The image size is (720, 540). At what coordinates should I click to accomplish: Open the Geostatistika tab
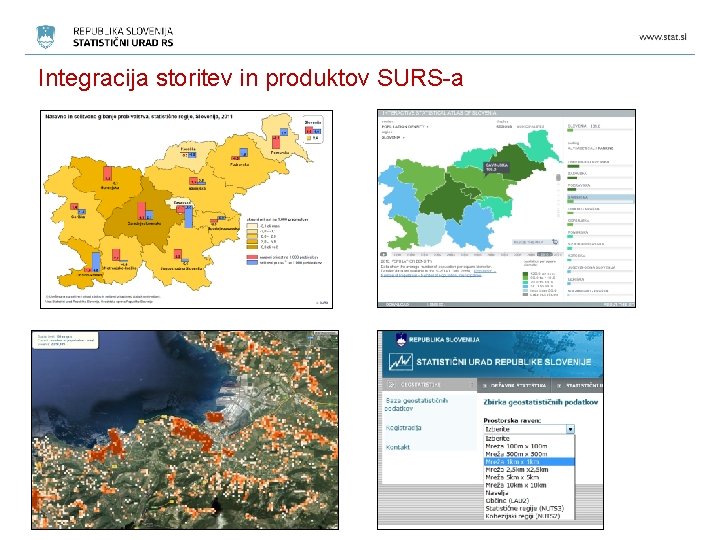click(x=429, y=385)
